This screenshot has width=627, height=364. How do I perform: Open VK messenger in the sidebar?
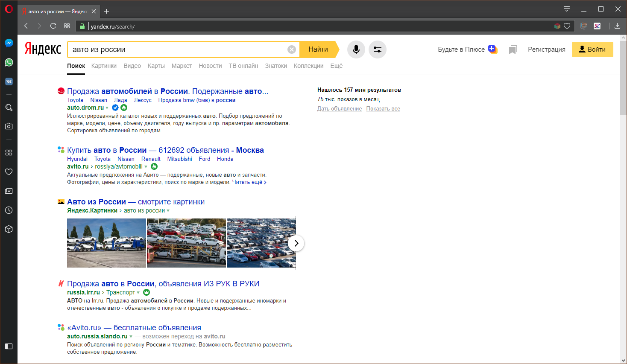[x=9, y=82]
